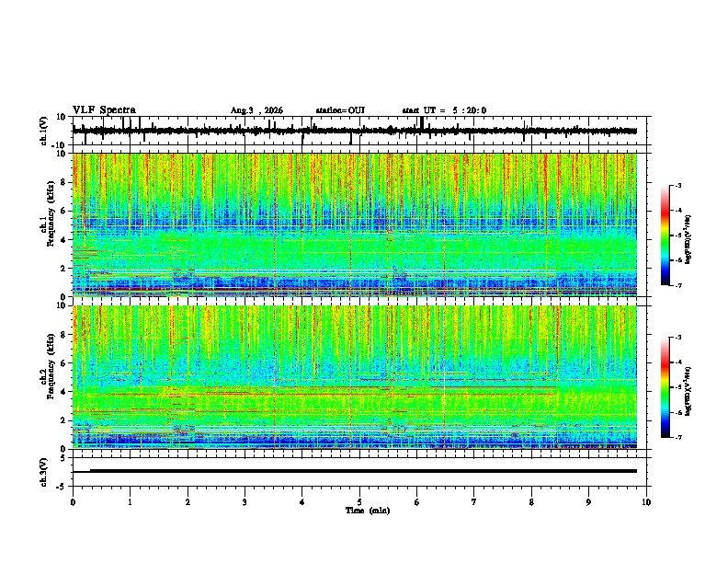Click time axis tick label "6"
728x563 pixels.
tap(417, 502)
